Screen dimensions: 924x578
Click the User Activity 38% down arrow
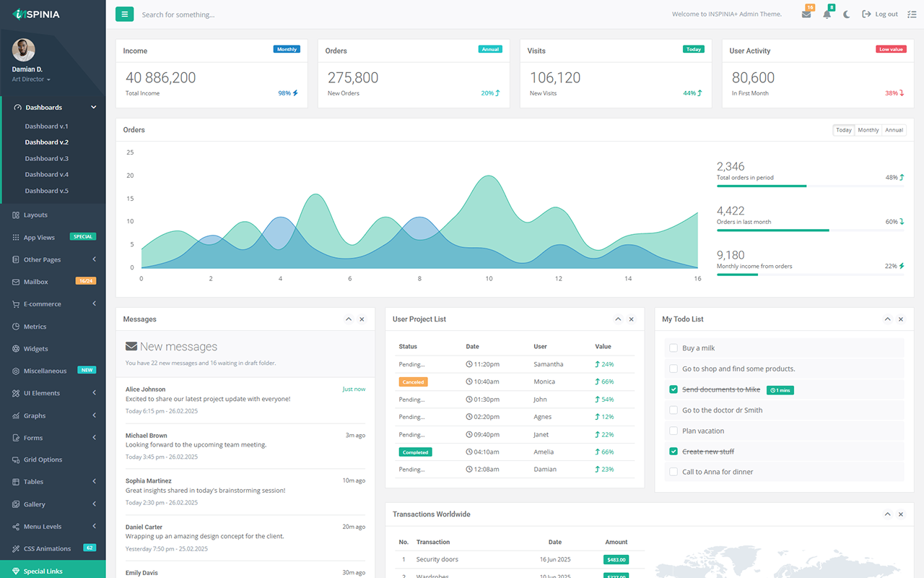point(902,93)
